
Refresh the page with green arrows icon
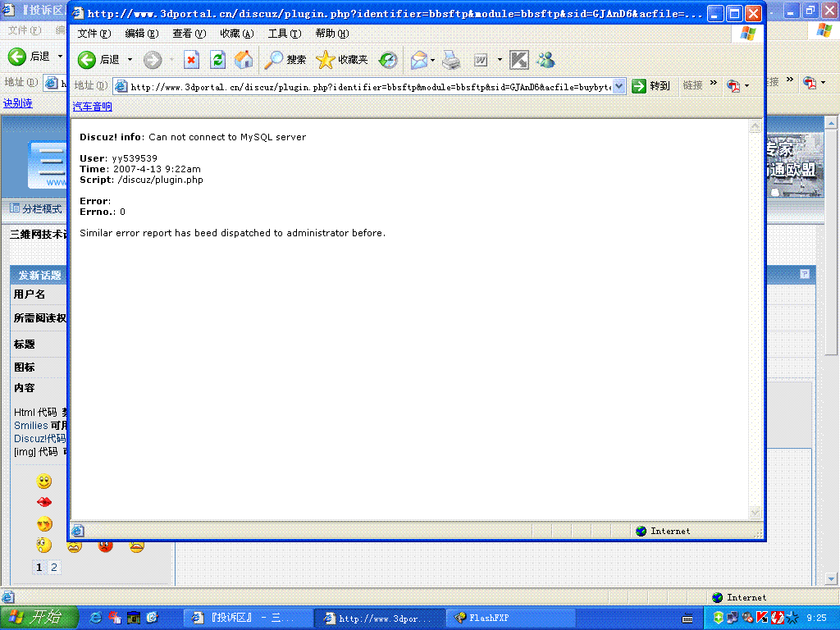tap(217, 60)
